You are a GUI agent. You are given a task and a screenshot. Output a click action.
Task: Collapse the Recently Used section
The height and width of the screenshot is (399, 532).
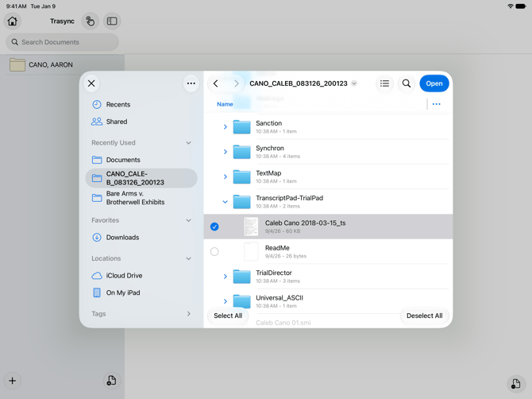click(x=188, y=142)
